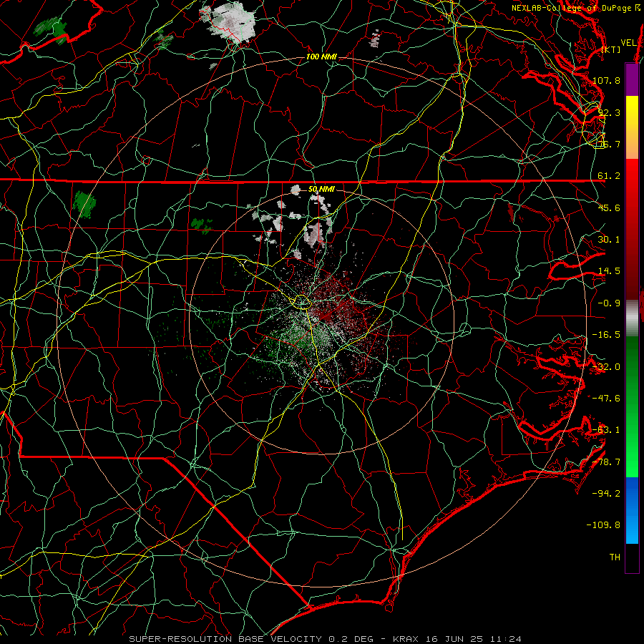Click the -32.0 value on the velocity scale
Screen dimensions: 644x644
(606, 367)
